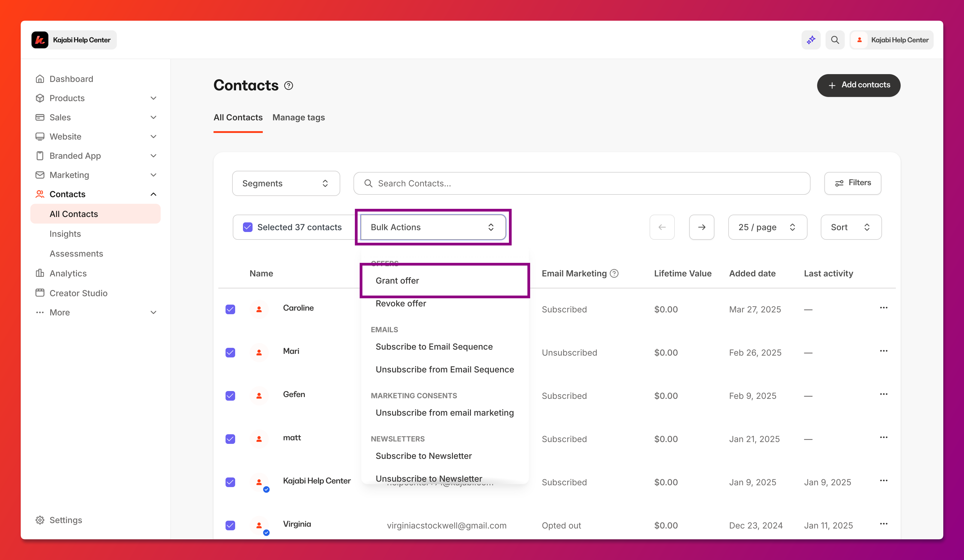Click the More ellipsis icon in sidebar
This screenshot has width=964, height=560.
coord(40,312)
